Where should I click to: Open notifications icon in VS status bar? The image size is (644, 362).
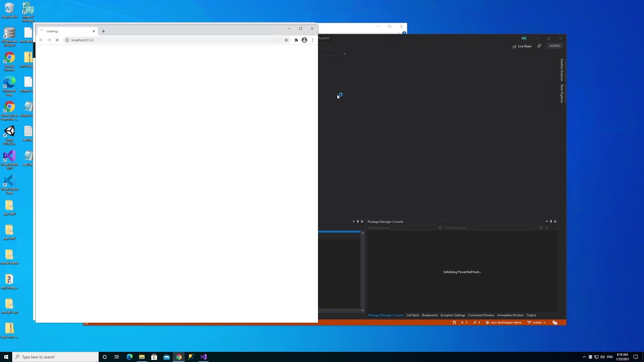pyautogui.click(x=554, y=323)
